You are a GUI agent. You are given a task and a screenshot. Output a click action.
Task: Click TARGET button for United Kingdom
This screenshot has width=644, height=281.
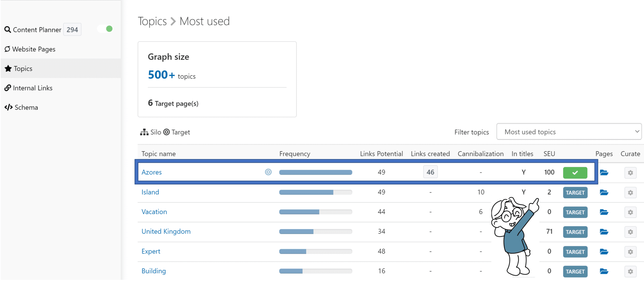click(x=575, y=232)
